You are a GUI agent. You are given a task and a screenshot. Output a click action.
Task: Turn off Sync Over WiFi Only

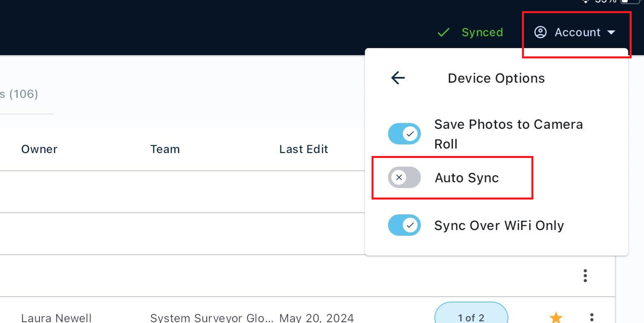pyautogui.click(x=404, y=225)
